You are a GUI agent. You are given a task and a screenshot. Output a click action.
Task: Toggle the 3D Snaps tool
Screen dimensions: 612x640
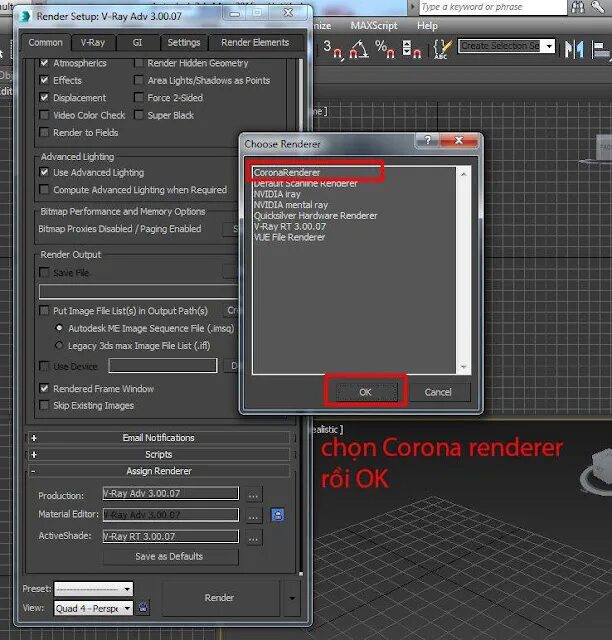point(332,49)
